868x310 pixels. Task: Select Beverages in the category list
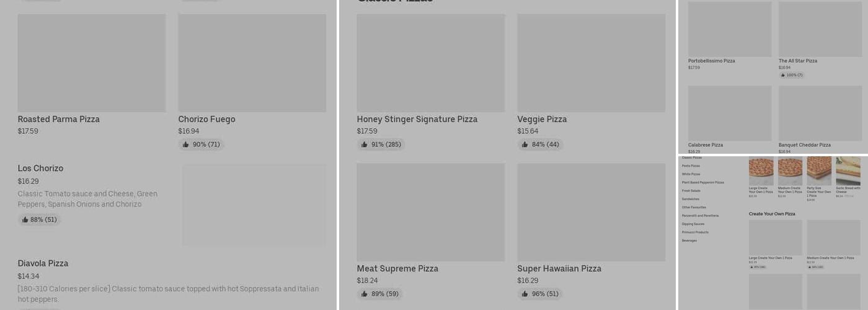click(x=689, y=241)
